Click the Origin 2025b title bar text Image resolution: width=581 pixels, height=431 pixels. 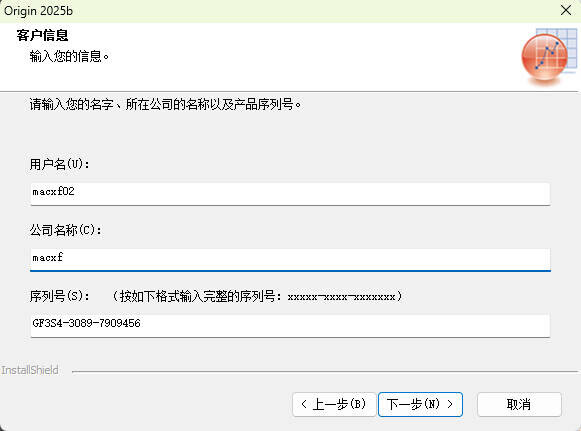click(x=38, y=11)
